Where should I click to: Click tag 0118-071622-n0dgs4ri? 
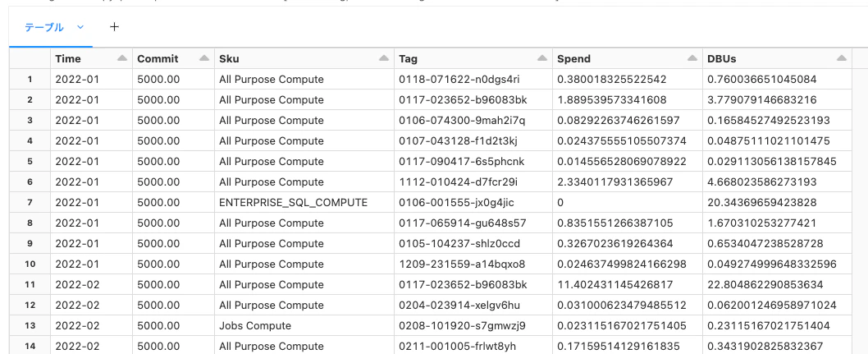tap(459, 79)
